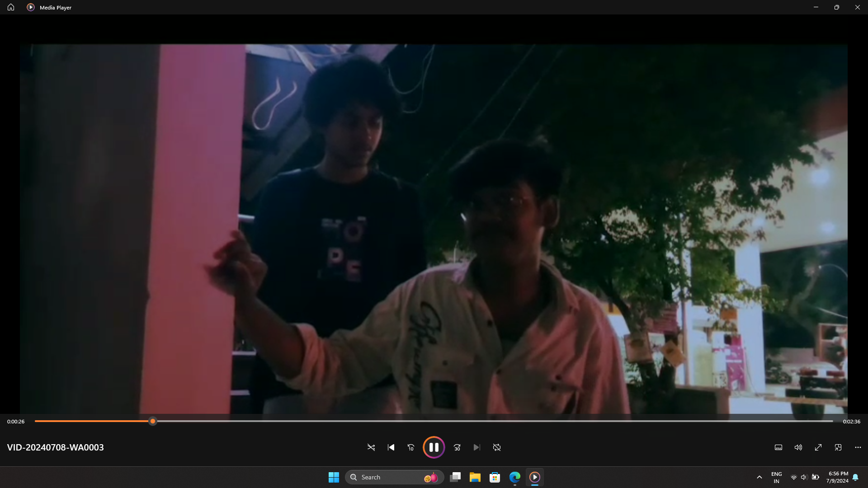Screen dimensions: 868x488
Task: Show hidden system tray icons
Action: point(759,477)
